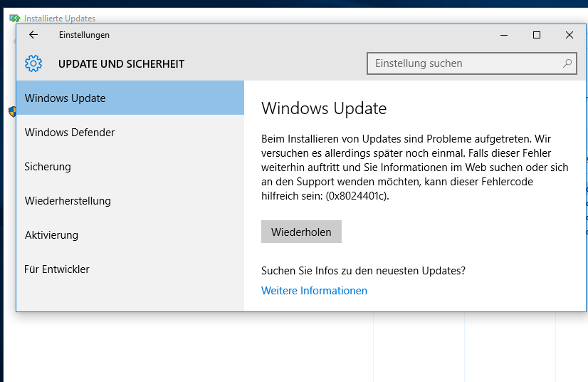Click the shield icon behind the settings window
Image resolution: width=588 pixels, height=382 pixels.
tap(12, 112)
